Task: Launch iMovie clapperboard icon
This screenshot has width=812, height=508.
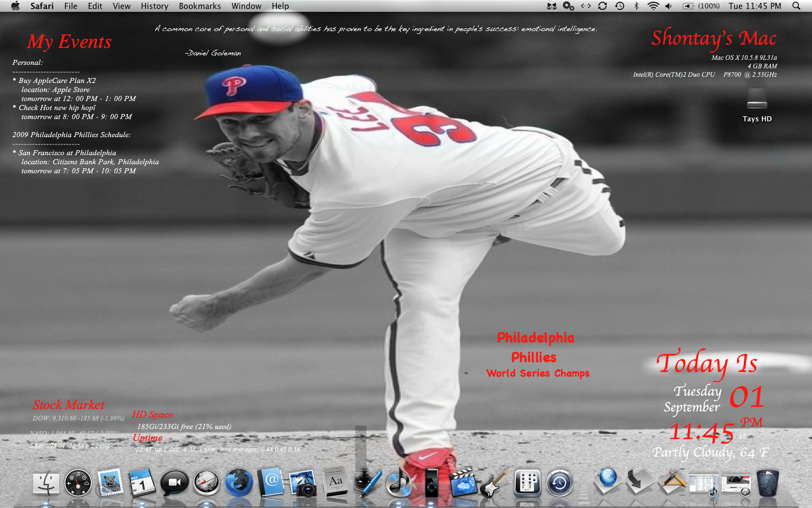Action: [464, 483]
